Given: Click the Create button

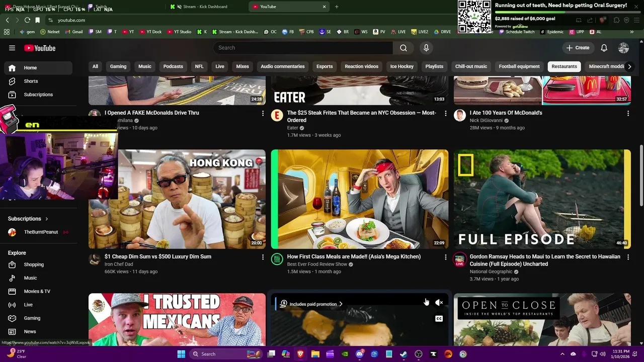Looking at the screenshot, I should point(578,48).
